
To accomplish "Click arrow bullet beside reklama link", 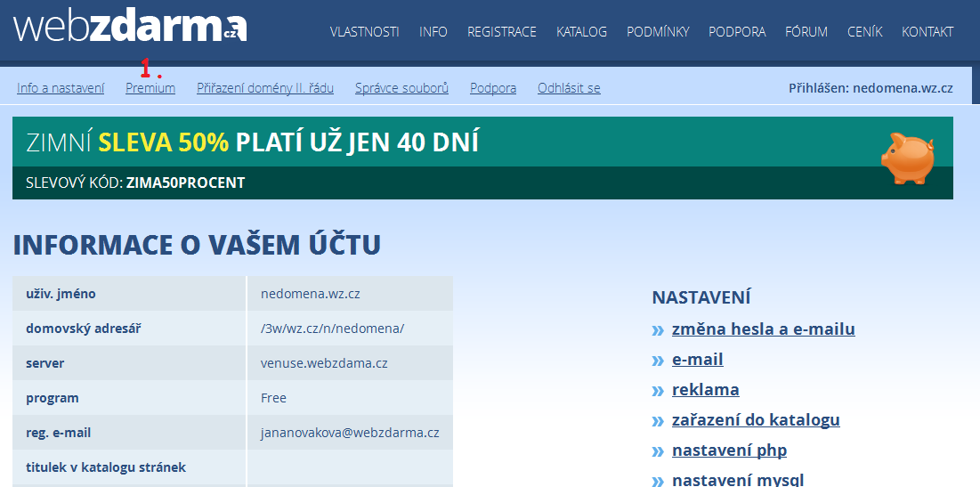I will [x=658, y=391].
